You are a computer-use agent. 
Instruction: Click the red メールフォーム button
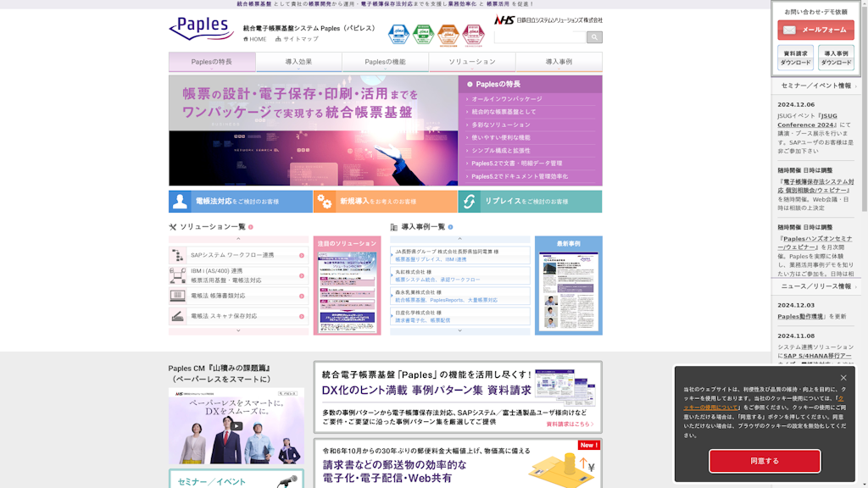(815, 30)
